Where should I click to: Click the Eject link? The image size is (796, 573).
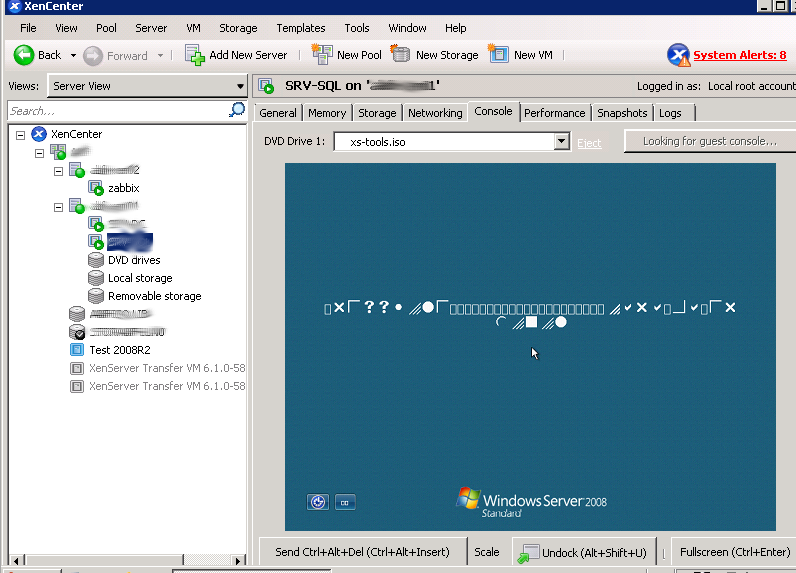coord(589,143)
